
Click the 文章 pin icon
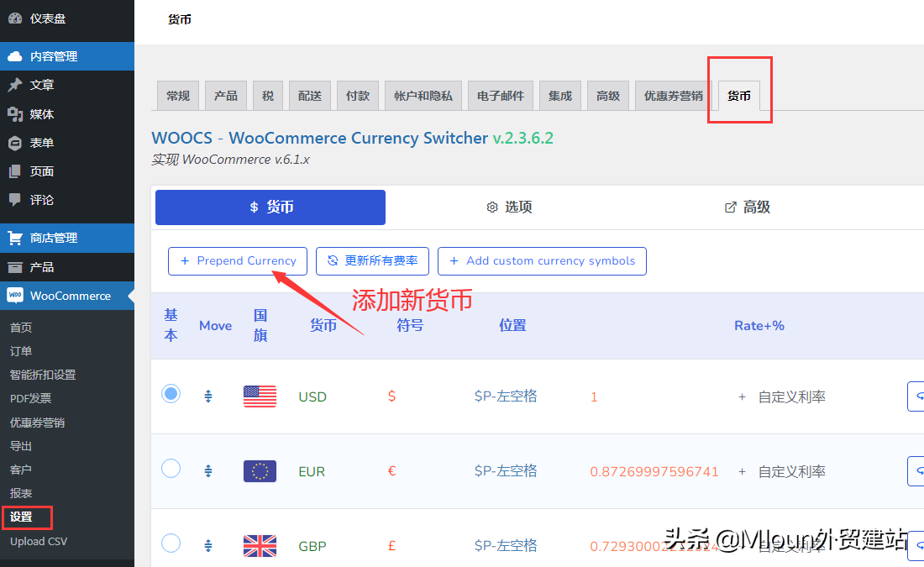pos(15,85)
